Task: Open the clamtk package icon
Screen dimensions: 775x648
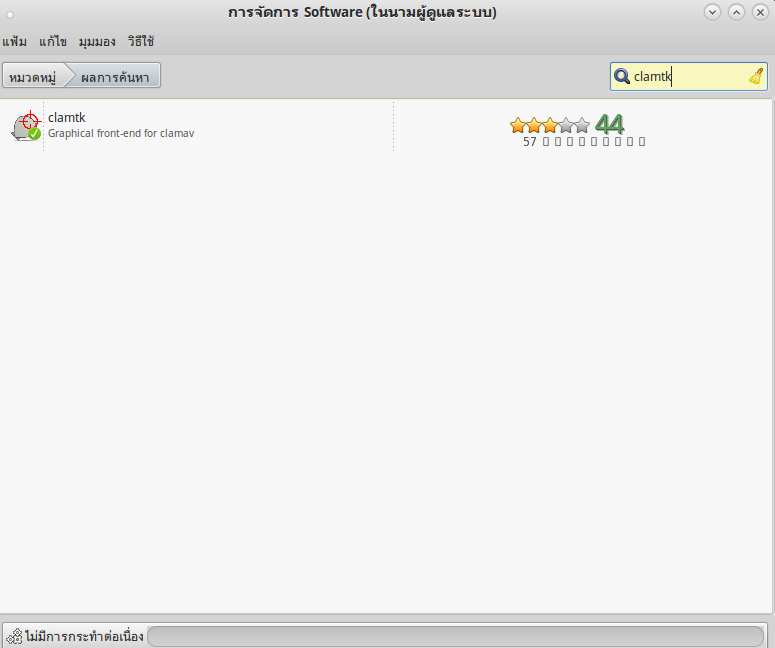Action: (x=26, y=126)
